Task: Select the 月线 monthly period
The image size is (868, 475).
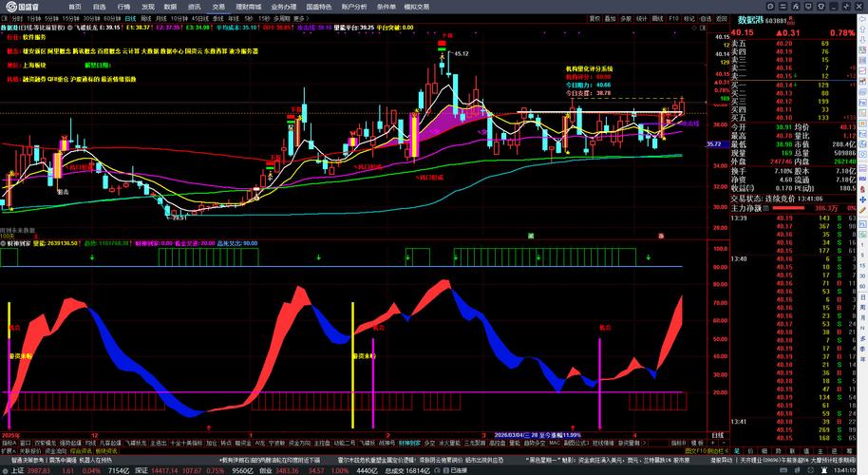Action: point(161,18)
